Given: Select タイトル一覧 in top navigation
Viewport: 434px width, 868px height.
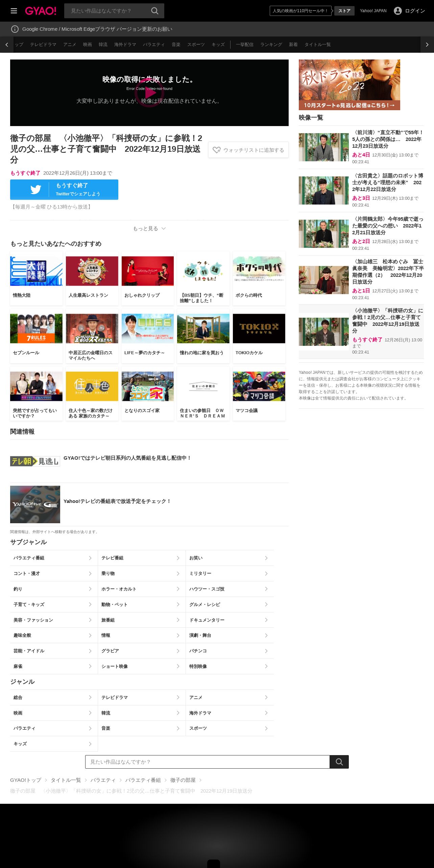Looking at the screenshot, I should (318, 45).
